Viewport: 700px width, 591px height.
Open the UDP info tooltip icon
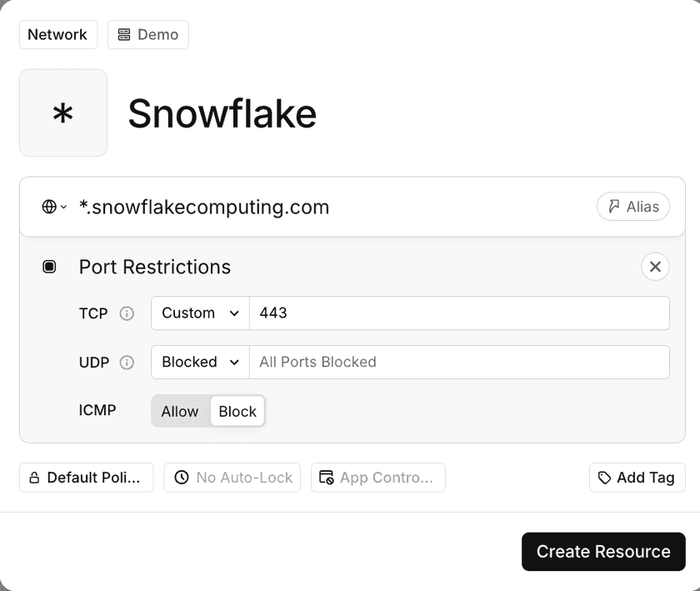pyautogui.click(x=126, y=363)
